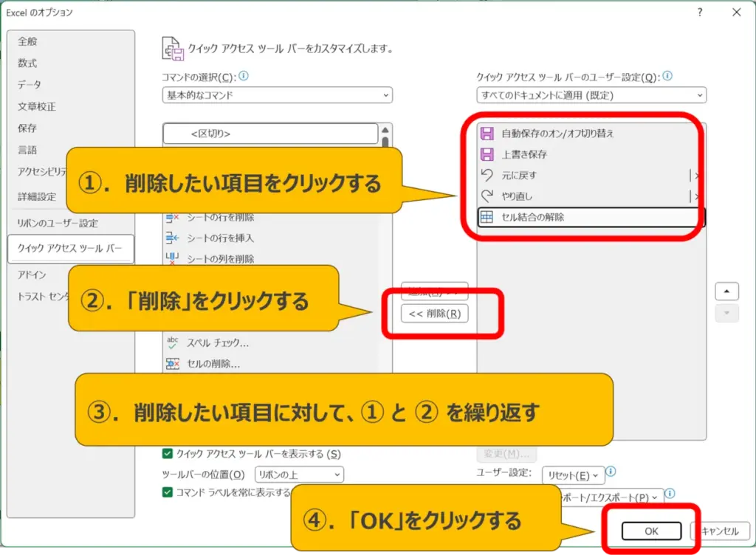The height and width of the screenshot is (555, 756).
Task: Toggle コマンド ラベルを常に表示する checkbox
Action: coord(168,492)
